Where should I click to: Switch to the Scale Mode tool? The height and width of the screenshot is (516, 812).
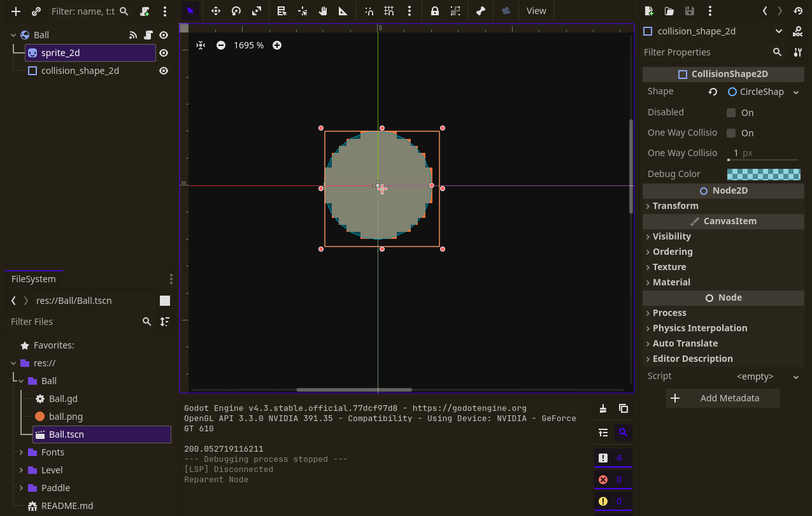(257, 11)
